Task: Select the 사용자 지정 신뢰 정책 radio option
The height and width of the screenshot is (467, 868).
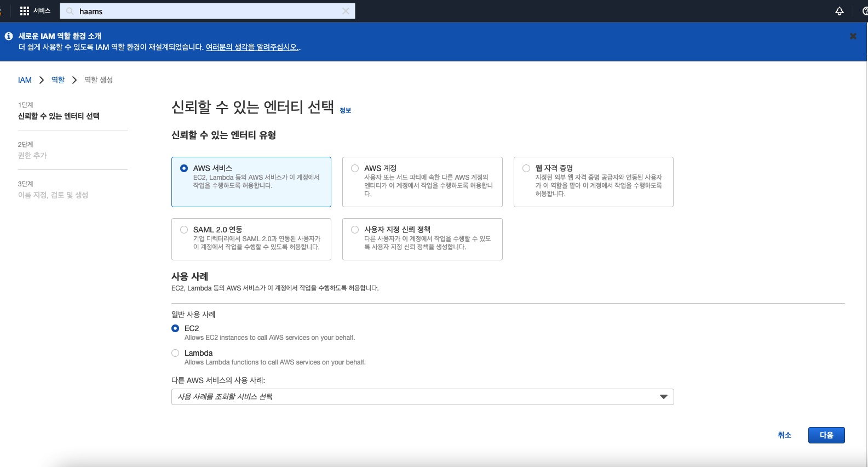Action: (x=355, y=230)
